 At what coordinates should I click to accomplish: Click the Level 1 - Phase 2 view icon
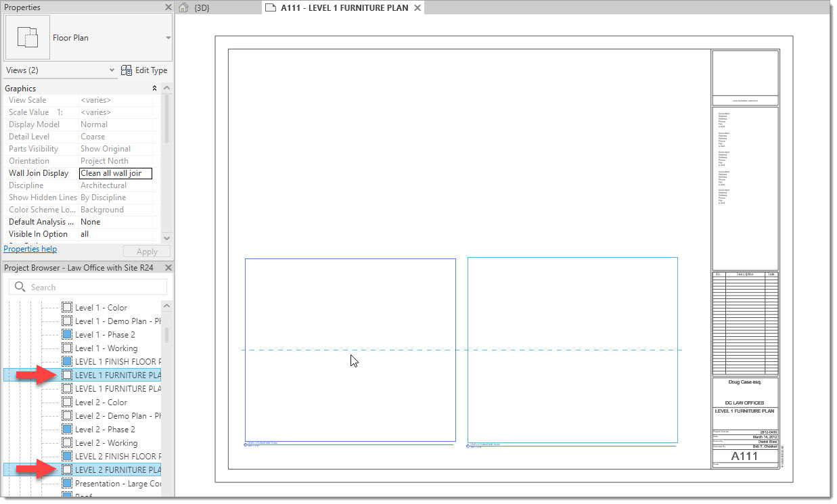pyautogui.click(x=67, y=334)
